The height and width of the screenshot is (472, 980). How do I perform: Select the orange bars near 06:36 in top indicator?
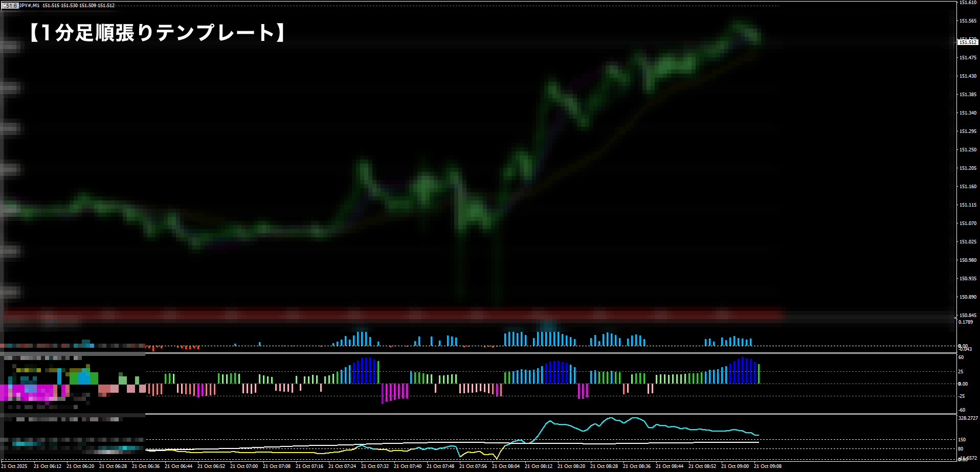point(153,348)
